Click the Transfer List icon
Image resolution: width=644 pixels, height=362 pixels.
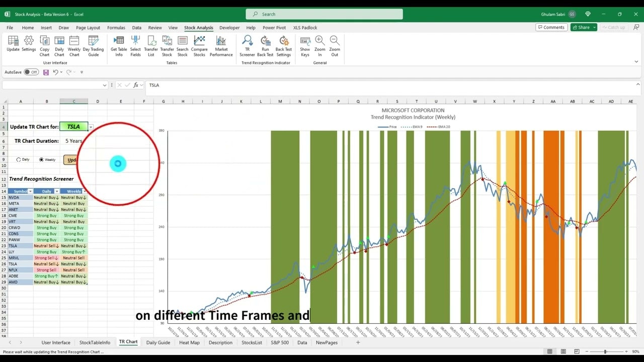click(x=151, y=46)
